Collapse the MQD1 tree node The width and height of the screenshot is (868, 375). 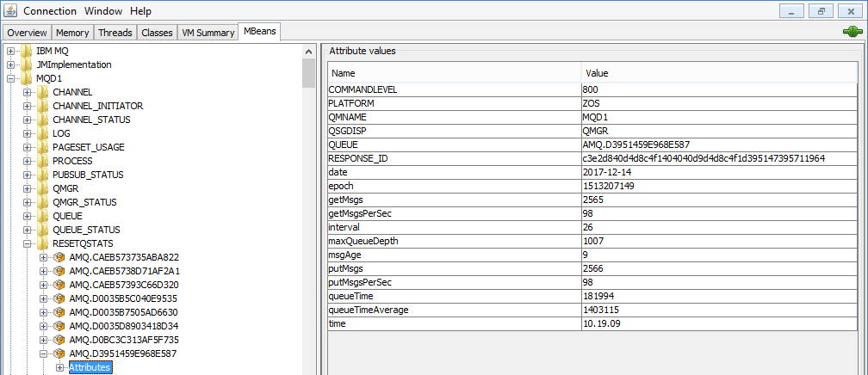[x=10, y=78]
